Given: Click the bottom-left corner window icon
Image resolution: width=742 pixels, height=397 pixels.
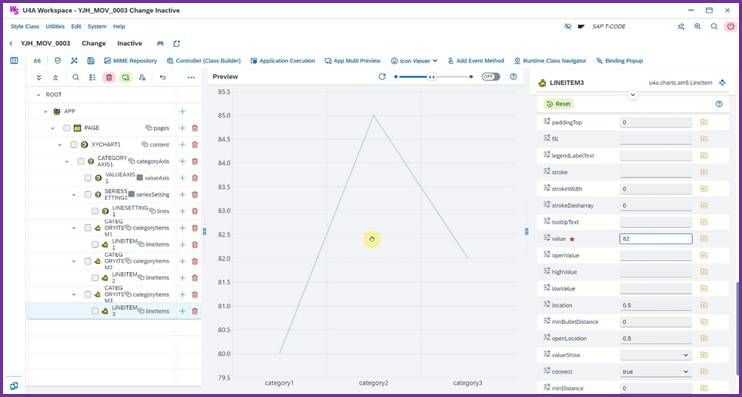Looking at the screenshot, I should point(14,386).
